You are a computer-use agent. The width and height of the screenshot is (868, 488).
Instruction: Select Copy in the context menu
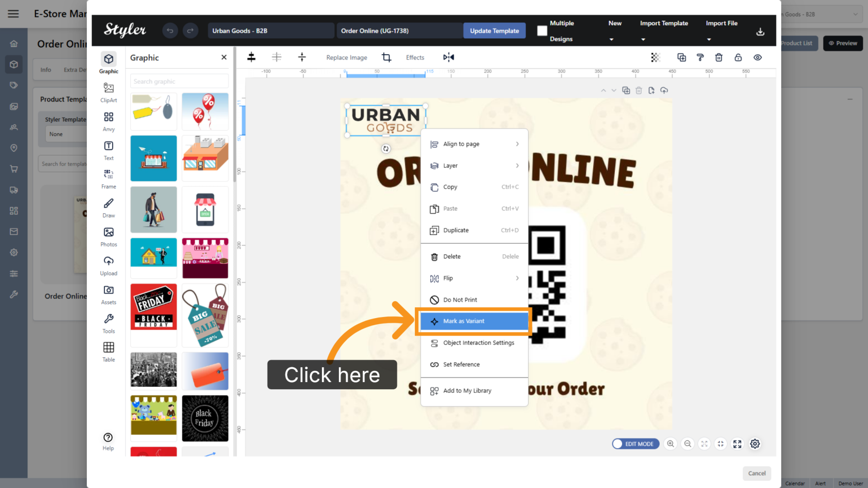[x=474, y=187]
